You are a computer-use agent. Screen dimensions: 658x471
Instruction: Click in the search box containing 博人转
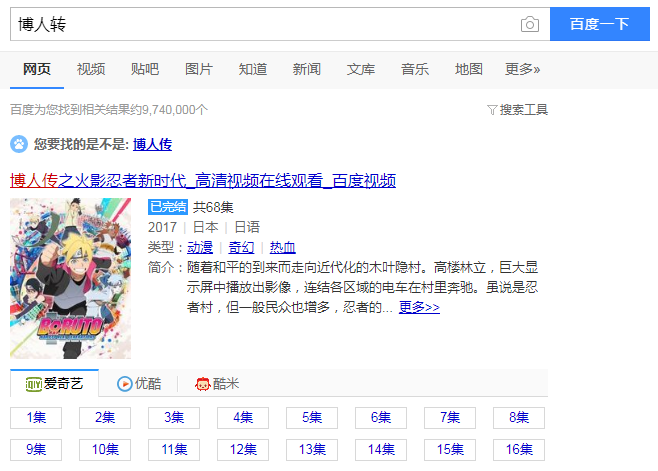[x=264, y=24]
